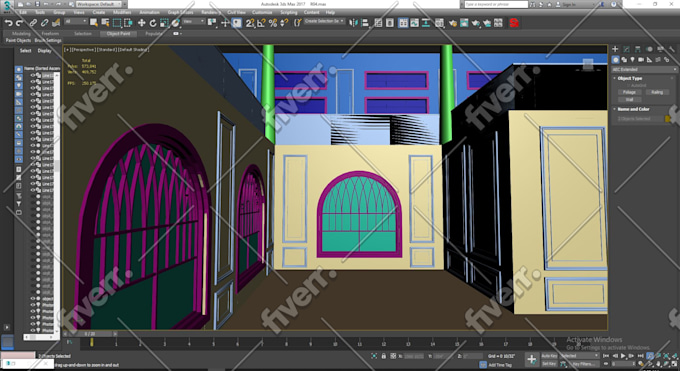Collapse the Object Type rollout
Image resolution: width=680 pixels, height=371 pixels.
(630, 79)
